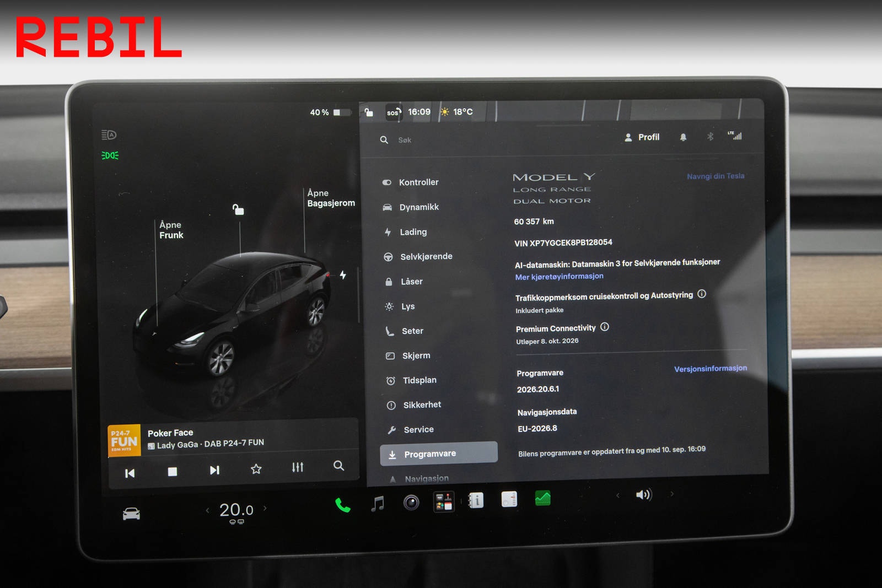Open the Versjonsinformasjon link

[x=711, y=368]
